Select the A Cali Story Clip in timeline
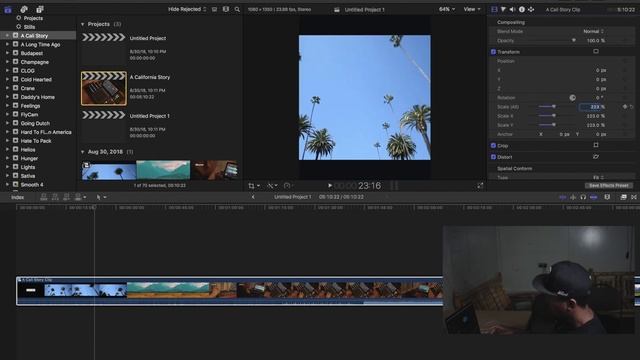The image size is (640, 360). (229, 291)
